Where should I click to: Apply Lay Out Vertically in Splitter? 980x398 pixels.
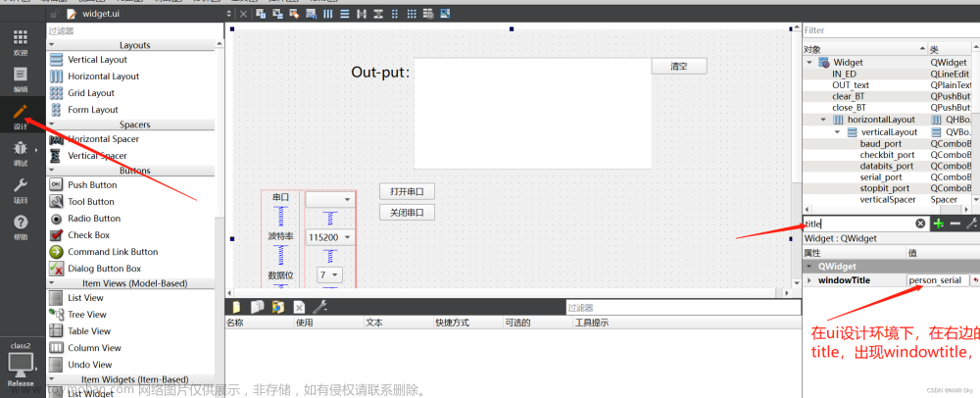tap(378, 14)
